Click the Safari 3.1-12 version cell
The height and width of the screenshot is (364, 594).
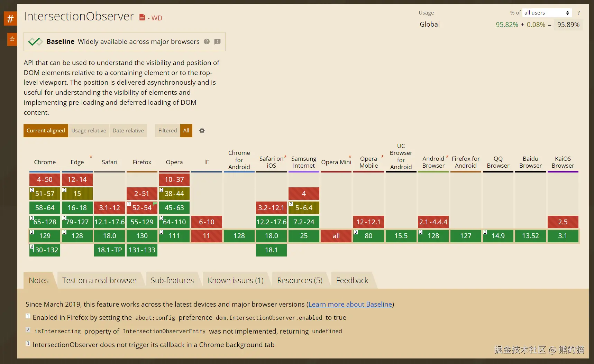pyautogui.click(x=109, y=208)
